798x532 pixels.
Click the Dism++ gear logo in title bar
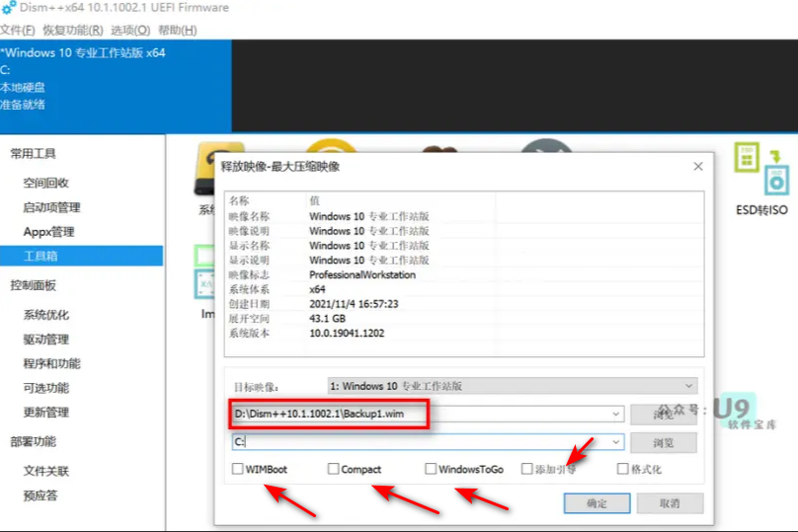pos(9,9)
